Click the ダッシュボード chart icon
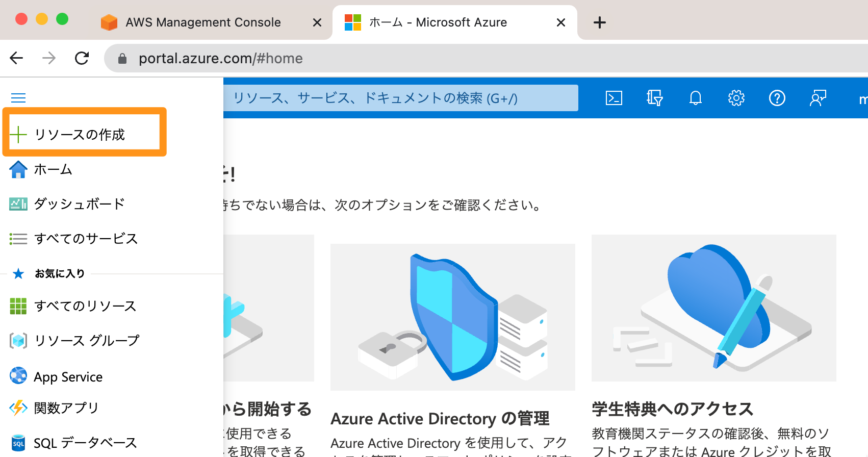Viewport: 868px width, 457px height. pos(18,204)
